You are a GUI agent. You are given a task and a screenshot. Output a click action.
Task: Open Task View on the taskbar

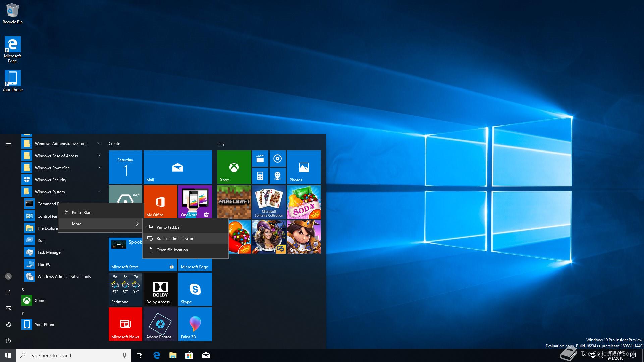click(140, 355)
